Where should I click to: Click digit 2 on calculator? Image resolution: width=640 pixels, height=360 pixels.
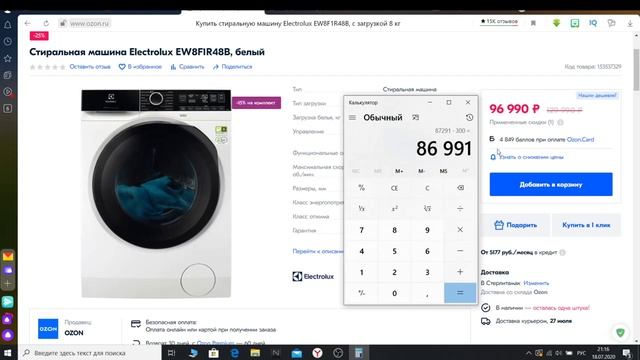tap(394, 272)
